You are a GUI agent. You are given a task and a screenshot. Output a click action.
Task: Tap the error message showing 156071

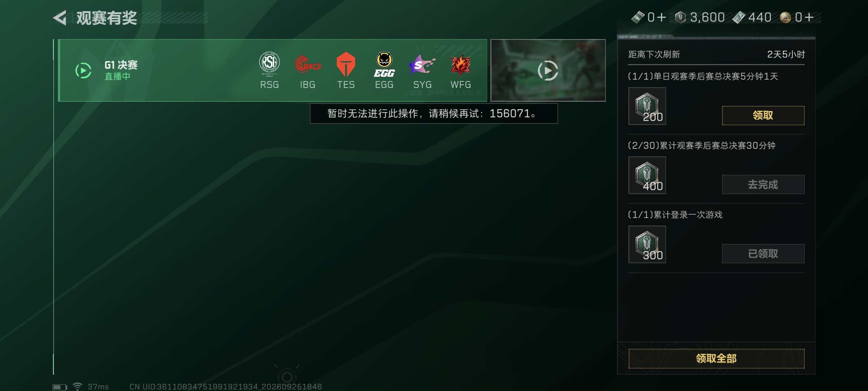(434, 114)
